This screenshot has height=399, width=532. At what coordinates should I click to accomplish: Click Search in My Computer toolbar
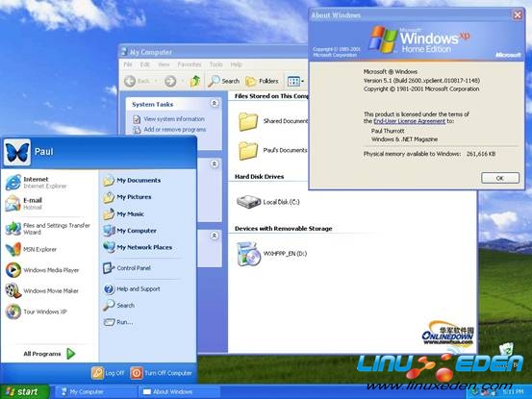click(223, 81)
